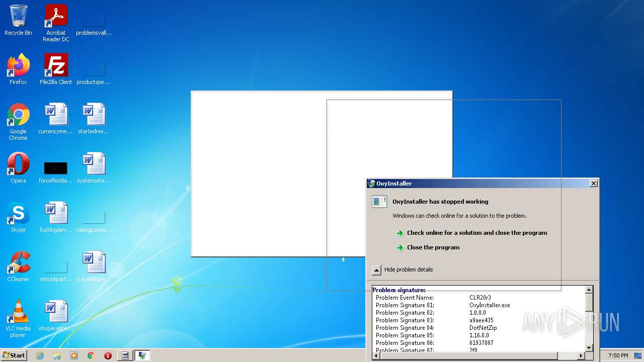This screenshot has width=644, height=362.
Task: Click the Problem Signature 04 label
Action: [x=405, y=328]
